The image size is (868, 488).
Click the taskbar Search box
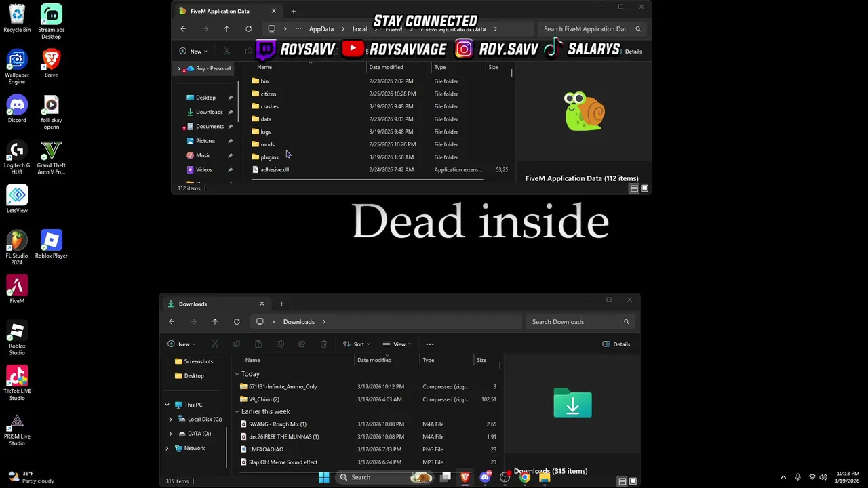pos(384,477)
